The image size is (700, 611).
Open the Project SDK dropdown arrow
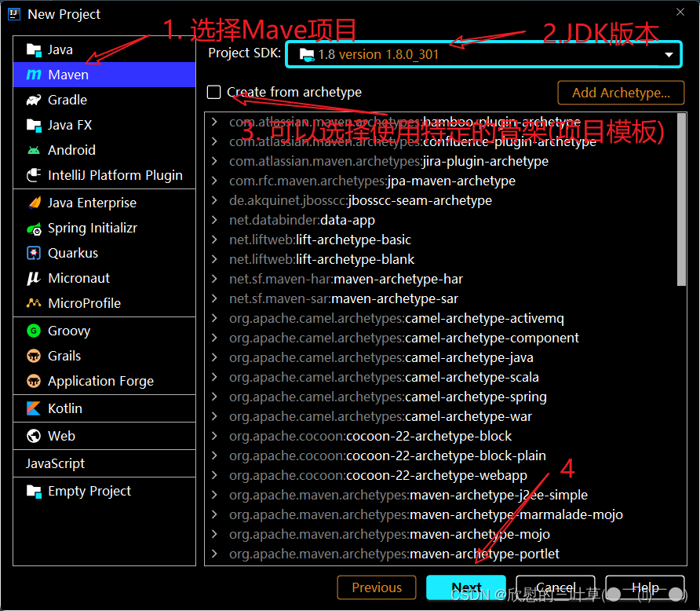669,54
